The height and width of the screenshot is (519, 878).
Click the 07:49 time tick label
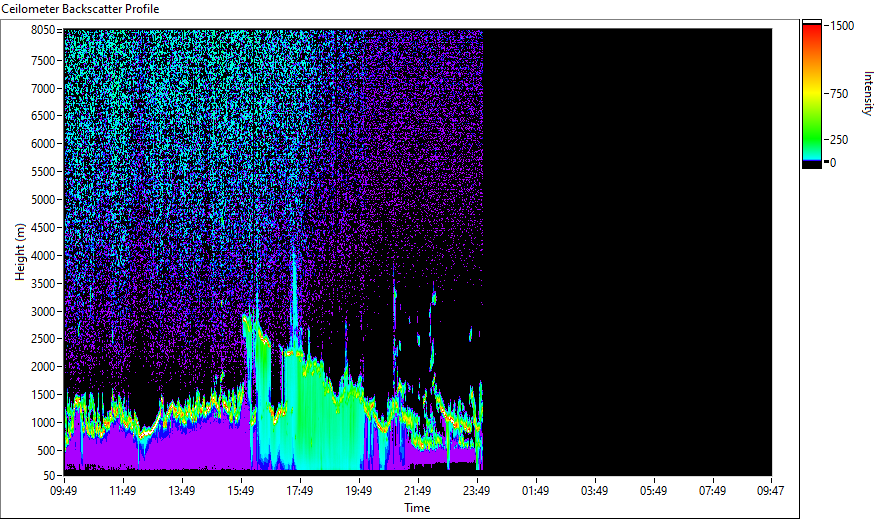[712, 491]
